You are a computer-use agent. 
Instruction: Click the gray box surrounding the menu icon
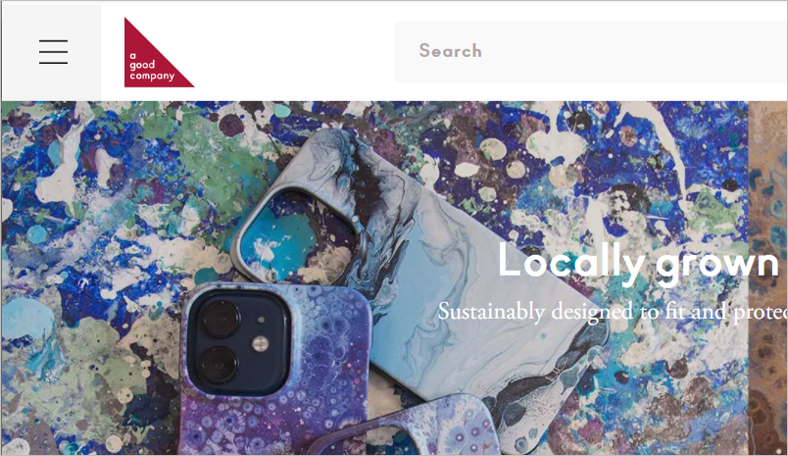click(51, 52)
